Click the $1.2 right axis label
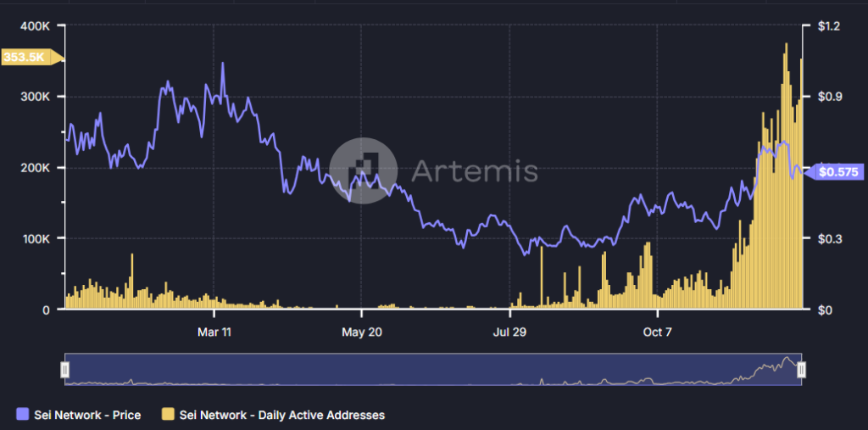The height and width of the screenshot is (430, 868). click(829, 26)
